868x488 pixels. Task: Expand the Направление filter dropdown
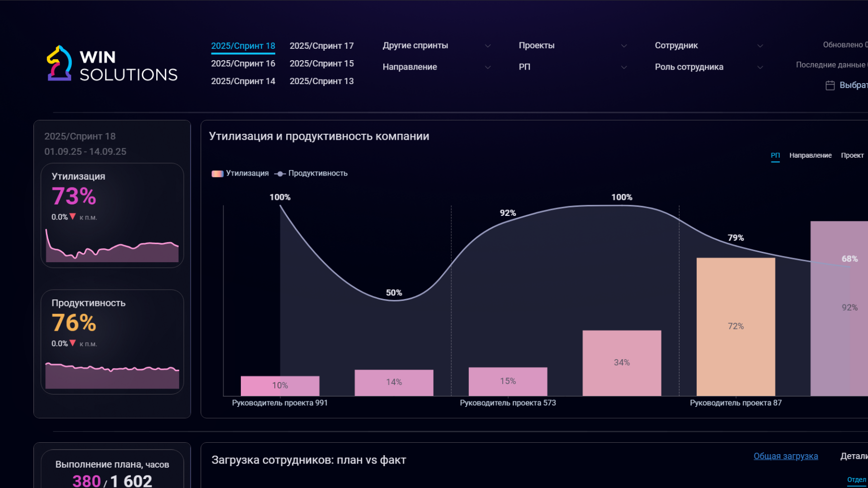pos(436,67)
